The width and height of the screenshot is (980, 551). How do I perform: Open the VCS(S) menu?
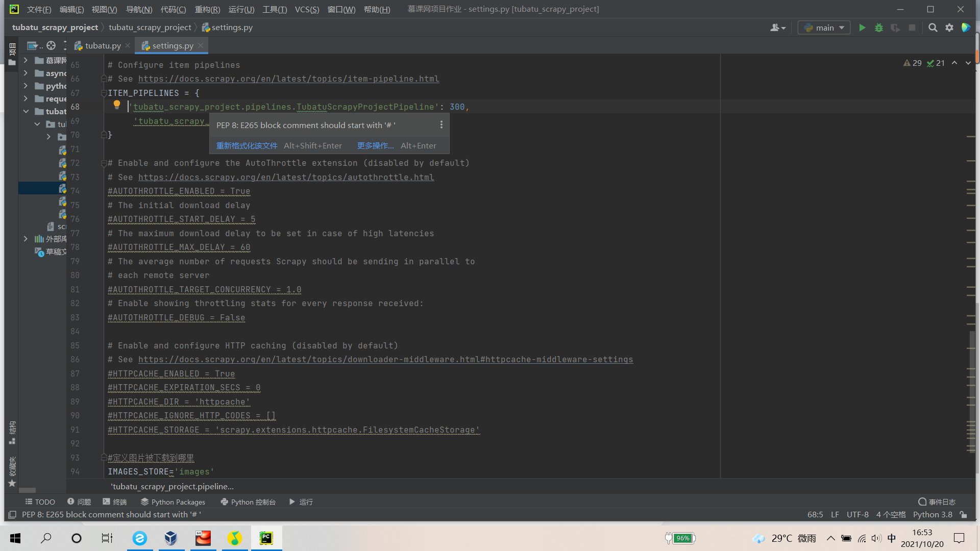point(307,9)
